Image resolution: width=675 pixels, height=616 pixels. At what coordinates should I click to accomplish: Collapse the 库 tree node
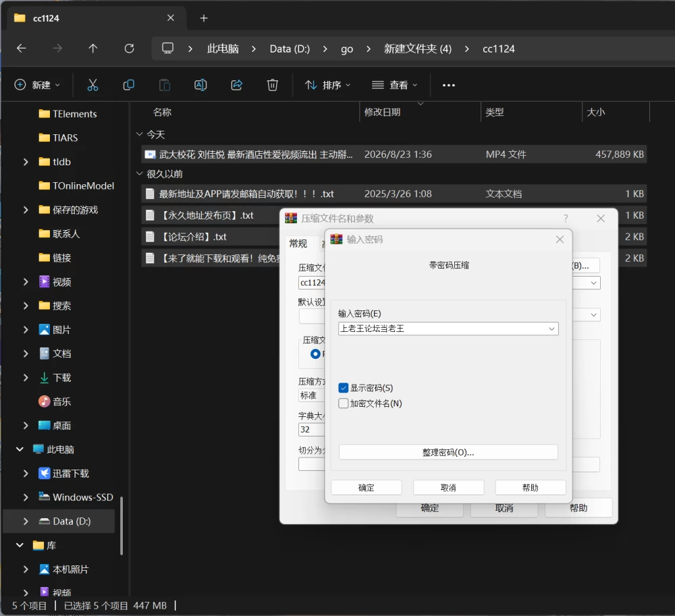pyautogui.click(x=20, y=545)
